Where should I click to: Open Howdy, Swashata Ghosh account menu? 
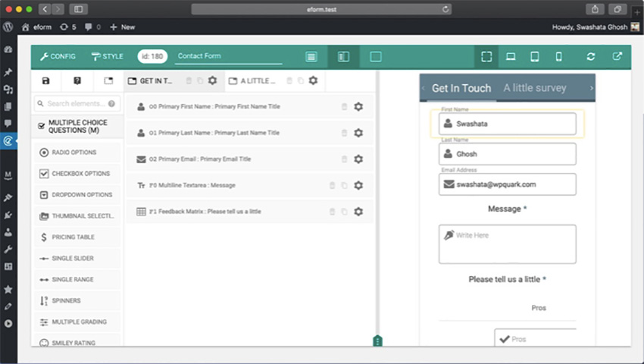tap(595, 27)
